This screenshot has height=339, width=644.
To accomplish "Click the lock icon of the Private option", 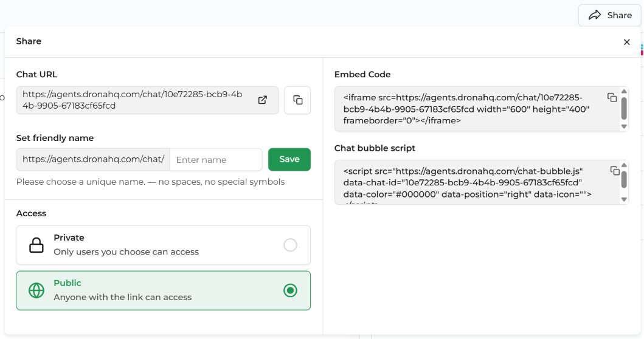I will (x=36, y=245).
